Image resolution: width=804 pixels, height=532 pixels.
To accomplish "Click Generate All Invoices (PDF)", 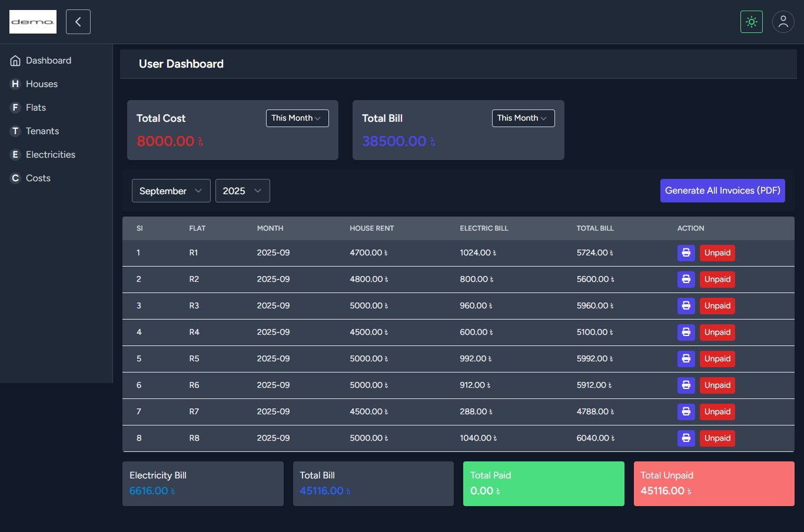I will click(x=722, y=191).
